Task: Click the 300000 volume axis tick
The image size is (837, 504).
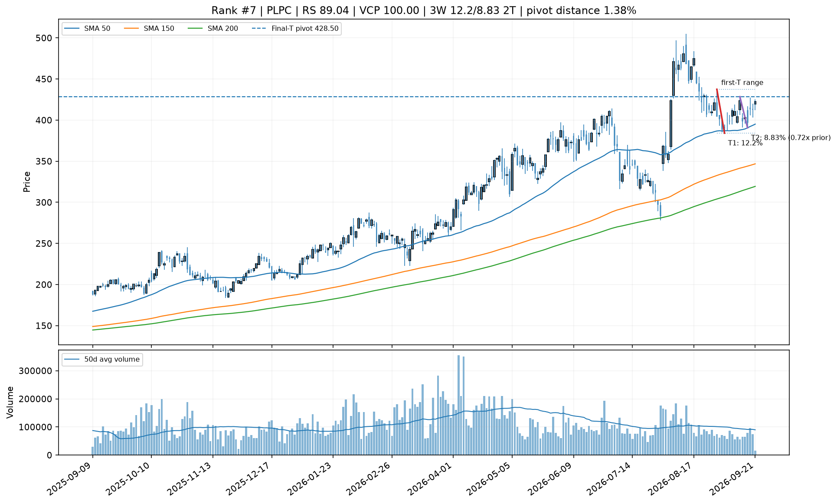Action: (36, 371)
